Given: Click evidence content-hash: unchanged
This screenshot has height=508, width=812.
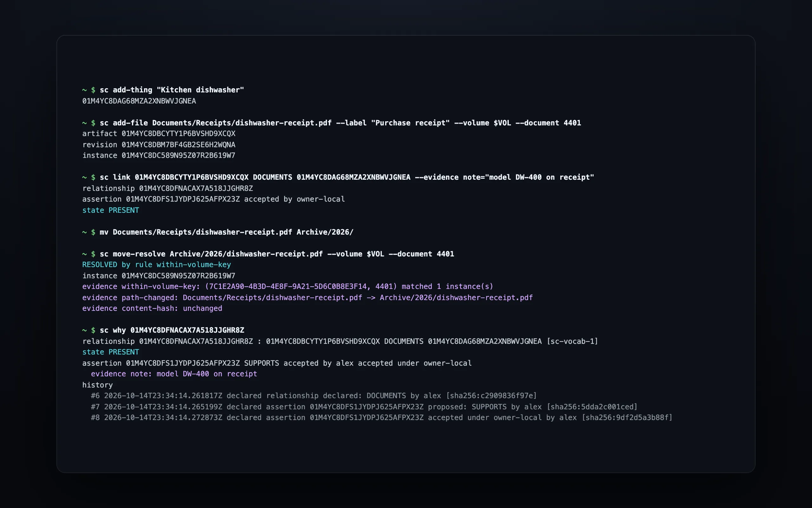Looking at the screenshot, I should [152, 308].
